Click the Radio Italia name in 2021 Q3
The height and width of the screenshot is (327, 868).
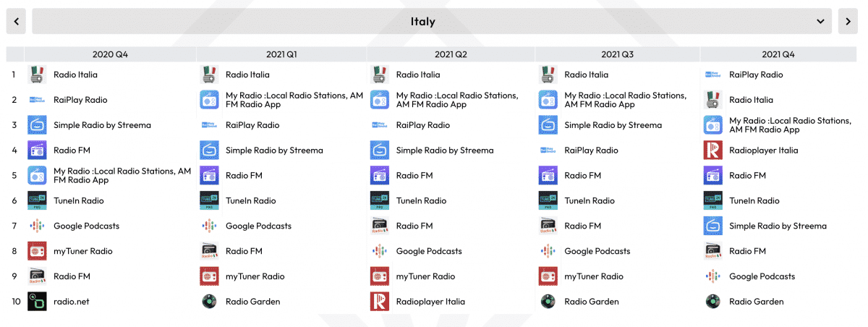[586, 75]
